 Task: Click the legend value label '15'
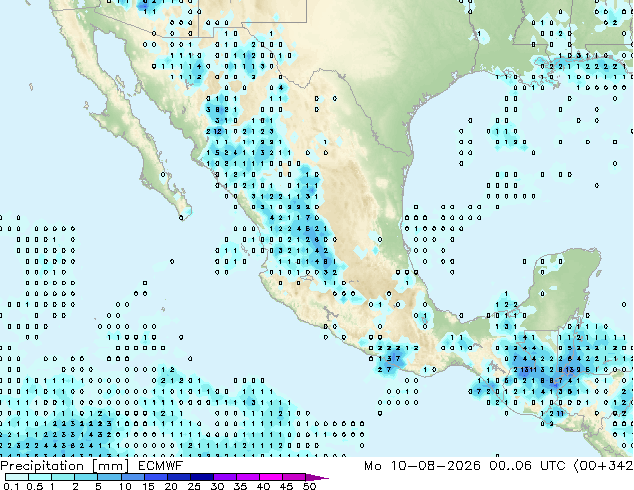(x=148, y=486)
